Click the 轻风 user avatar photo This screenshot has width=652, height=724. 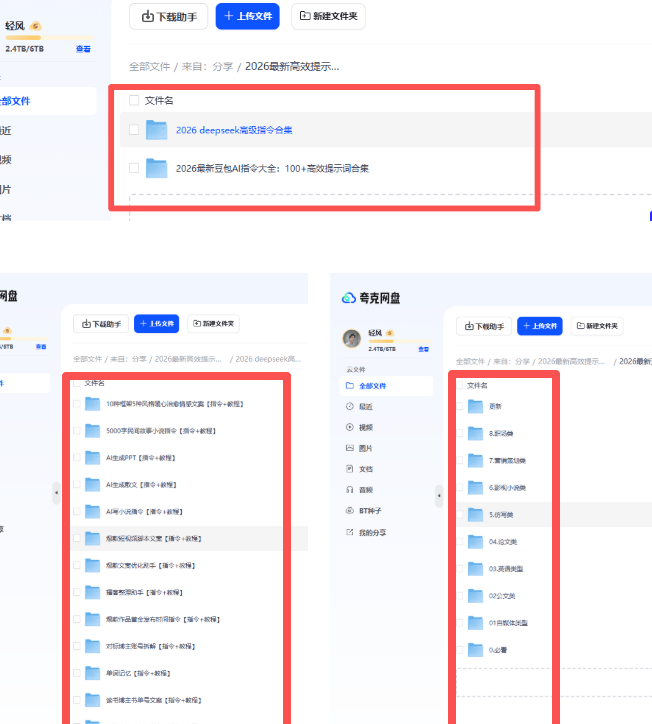(351, 339)
